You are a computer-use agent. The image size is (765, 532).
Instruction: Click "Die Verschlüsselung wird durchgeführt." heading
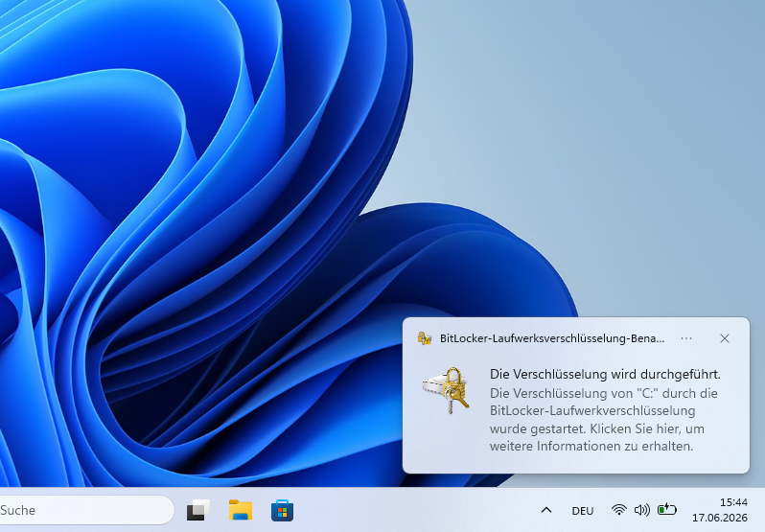605,374
